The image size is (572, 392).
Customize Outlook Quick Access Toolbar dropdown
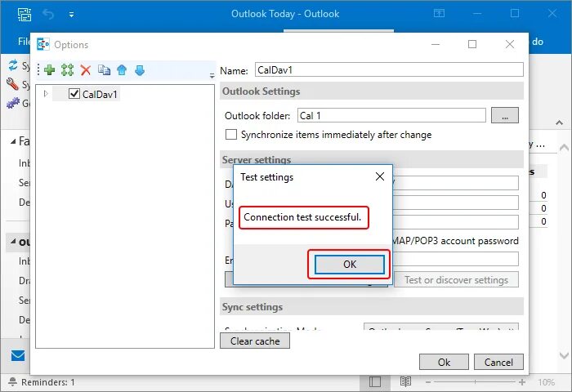tap(72, 15)
